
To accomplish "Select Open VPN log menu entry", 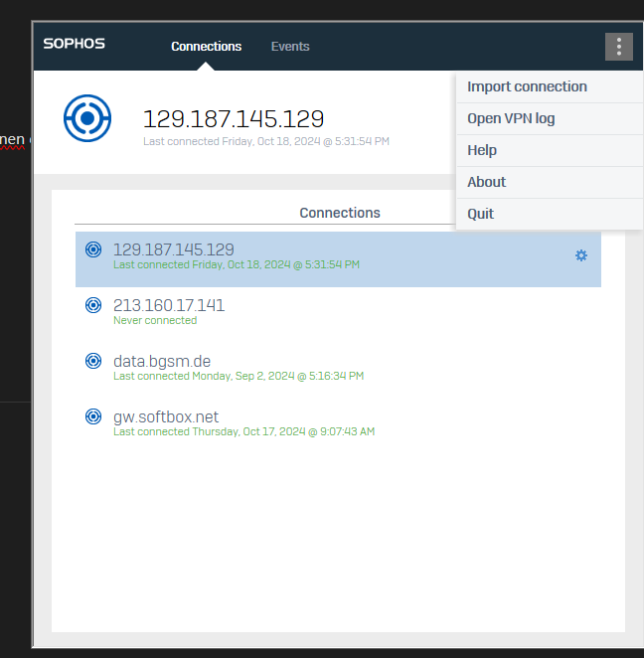I will pos(511,118).
